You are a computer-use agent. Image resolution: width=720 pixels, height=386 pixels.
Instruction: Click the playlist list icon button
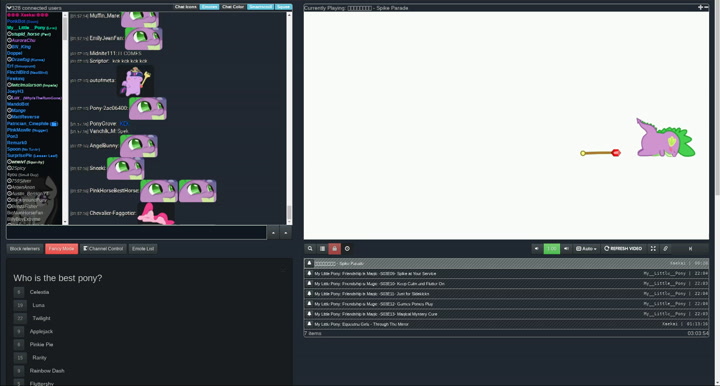[322, 248]
